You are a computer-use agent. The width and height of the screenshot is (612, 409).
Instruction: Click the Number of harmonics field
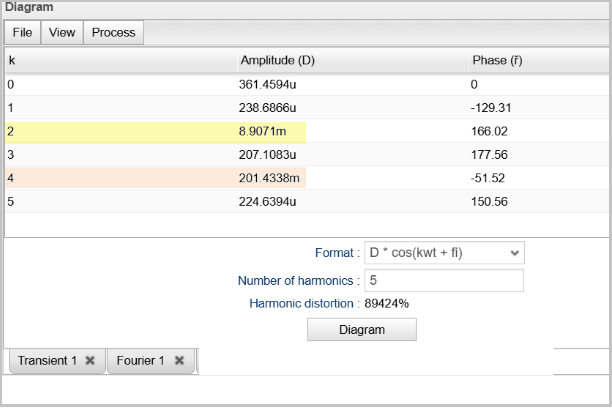(444, 281)
